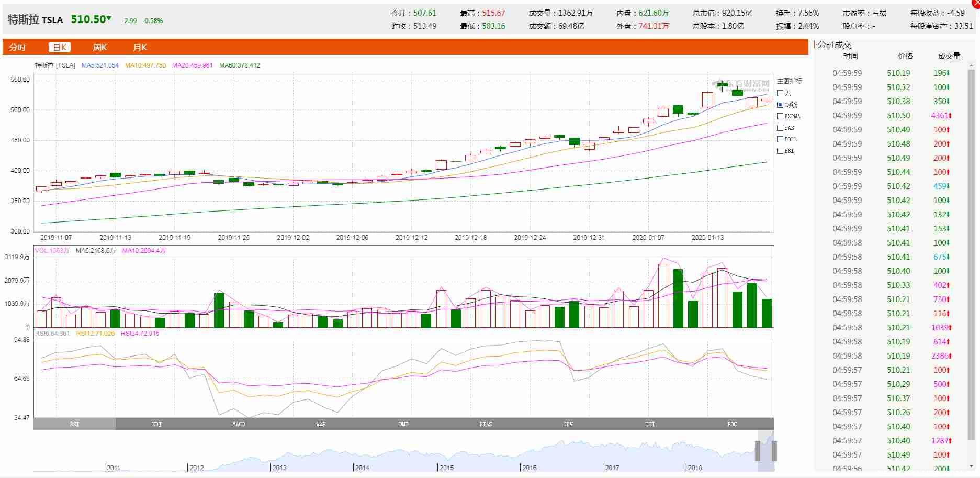980x478 pixels.
Task: Select the 无 (none) indicator option
Action: pyautogui.click(x=780, y=93)
